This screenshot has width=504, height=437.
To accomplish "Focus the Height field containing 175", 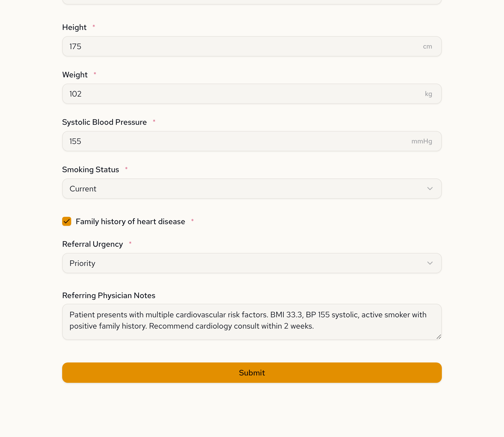I will [240, 46].
